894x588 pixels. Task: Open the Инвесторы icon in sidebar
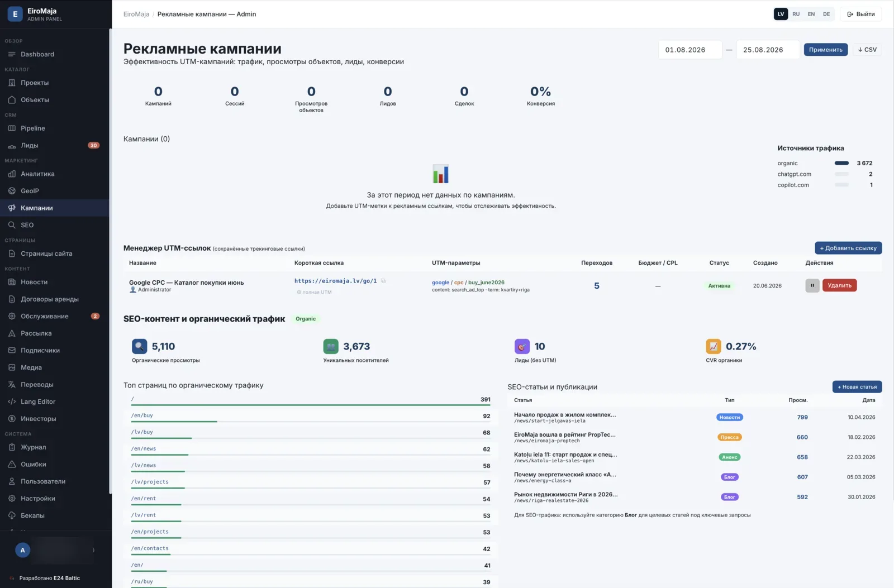click(12, 419)
